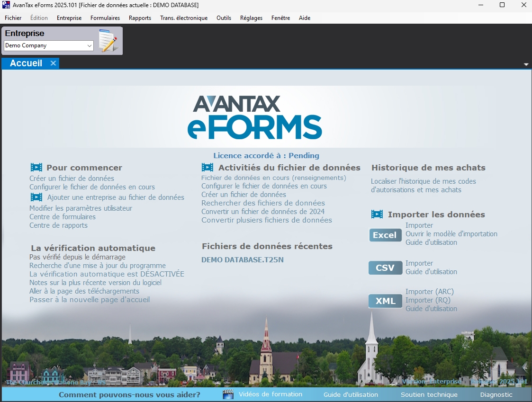The image size is (532, 402).
Task: Select the Accueil tab
Action: 26,63
